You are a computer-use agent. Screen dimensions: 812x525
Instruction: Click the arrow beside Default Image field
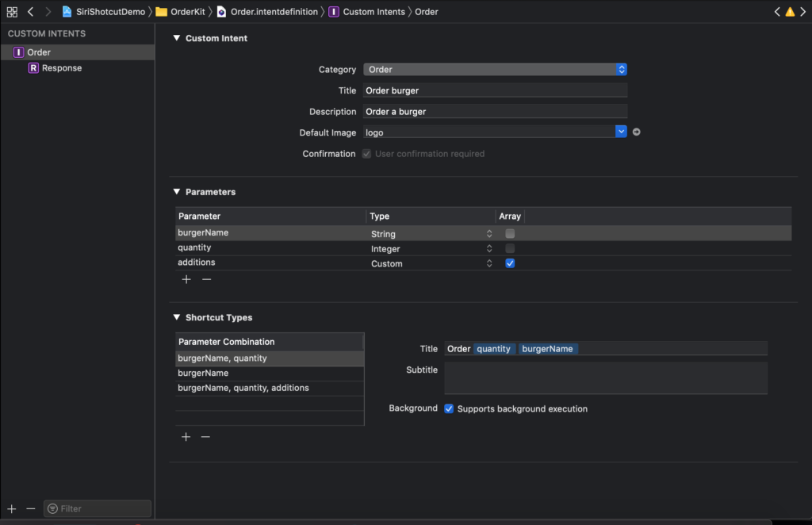tap(637, 132)
